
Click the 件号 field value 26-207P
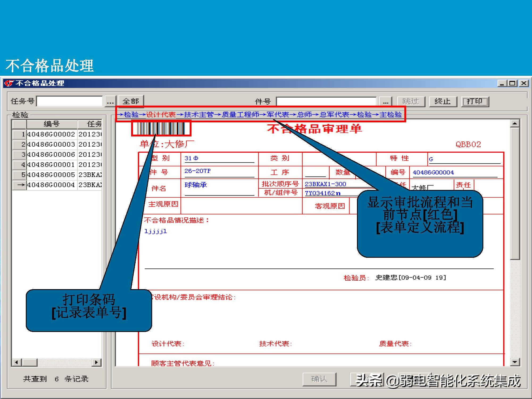(x=197, y=171)
